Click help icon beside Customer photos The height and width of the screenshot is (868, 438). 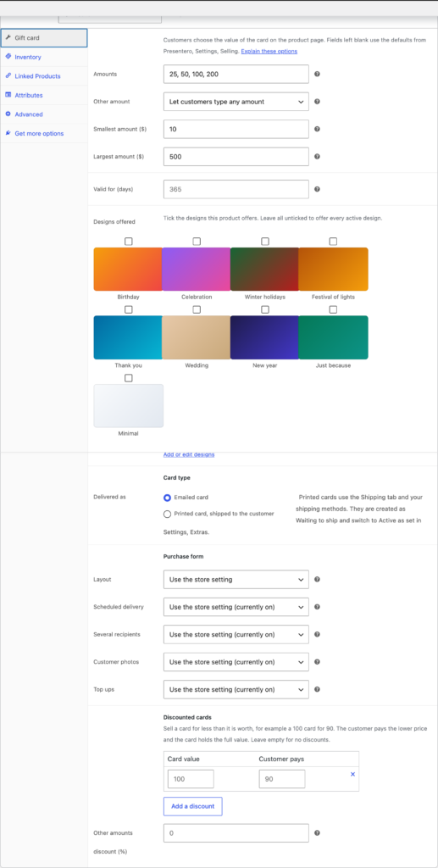(318, 661)
